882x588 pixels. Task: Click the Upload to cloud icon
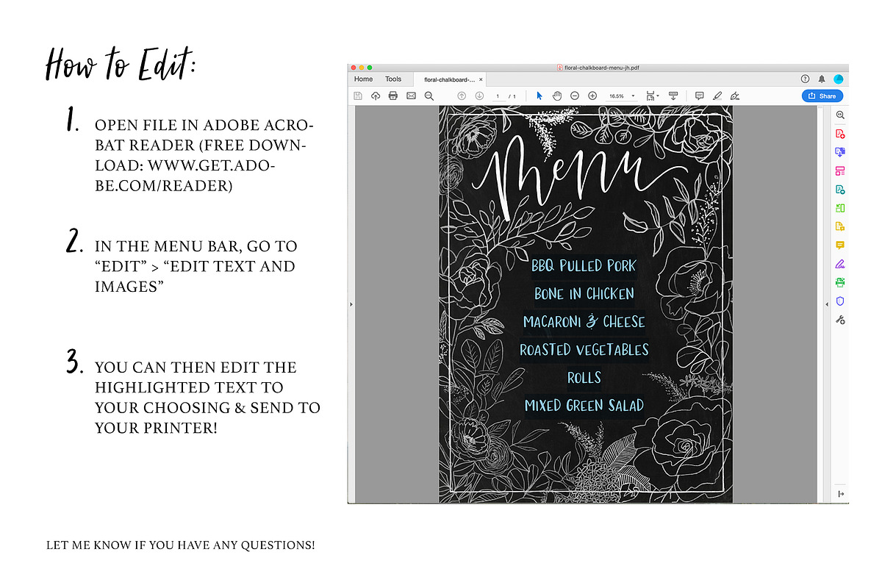376,96
